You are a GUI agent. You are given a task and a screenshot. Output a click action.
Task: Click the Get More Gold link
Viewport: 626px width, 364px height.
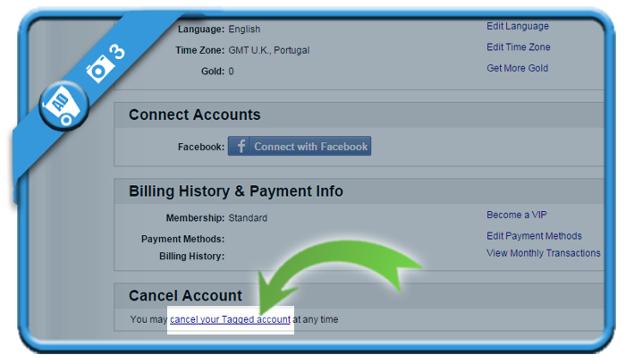[x=517, y=68]
